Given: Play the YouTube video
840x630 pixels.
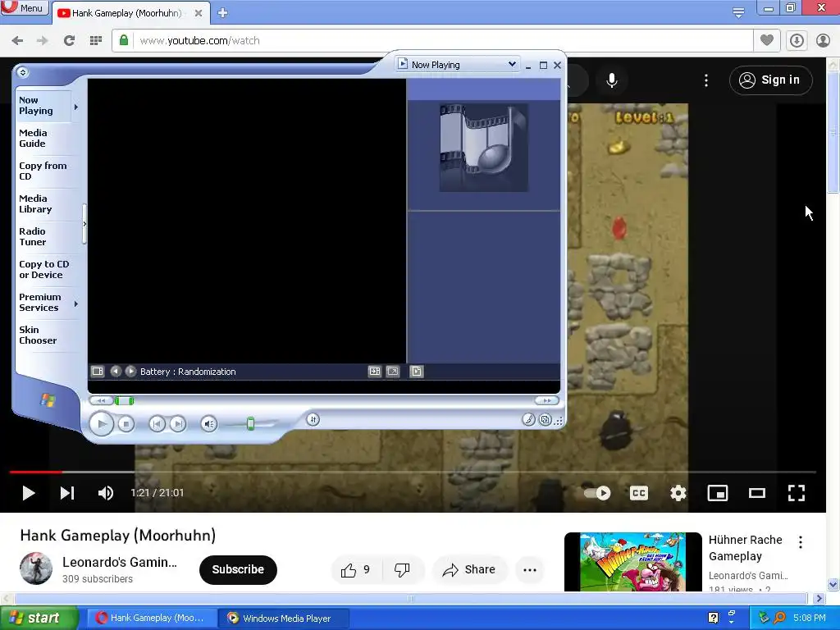Looking at the screenshot, I should pyautogui.click(x=29, y=493).
